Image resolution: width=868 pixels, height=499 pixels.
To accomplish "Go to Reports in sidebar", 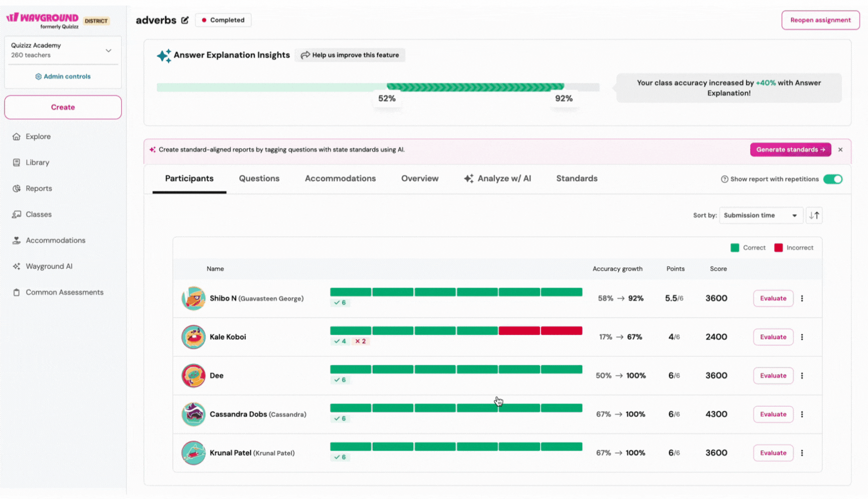I will (39, 188).
